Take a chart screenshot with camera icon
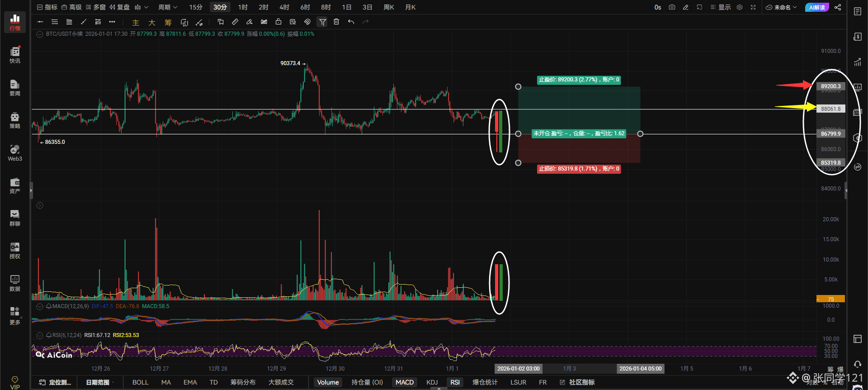The height and width of the screenshot is (390, 868). pyautogui.click(x=672, y=7)
